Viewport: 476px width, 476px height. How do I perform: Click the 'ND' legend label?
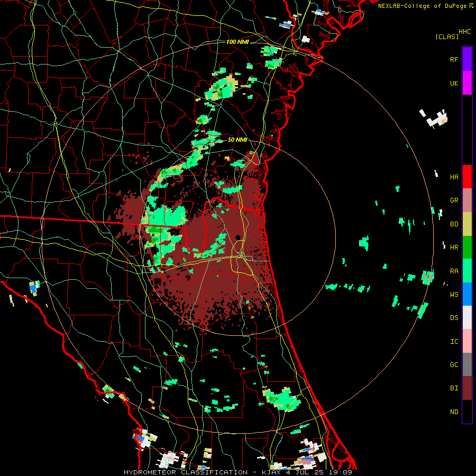click(454, 412)
